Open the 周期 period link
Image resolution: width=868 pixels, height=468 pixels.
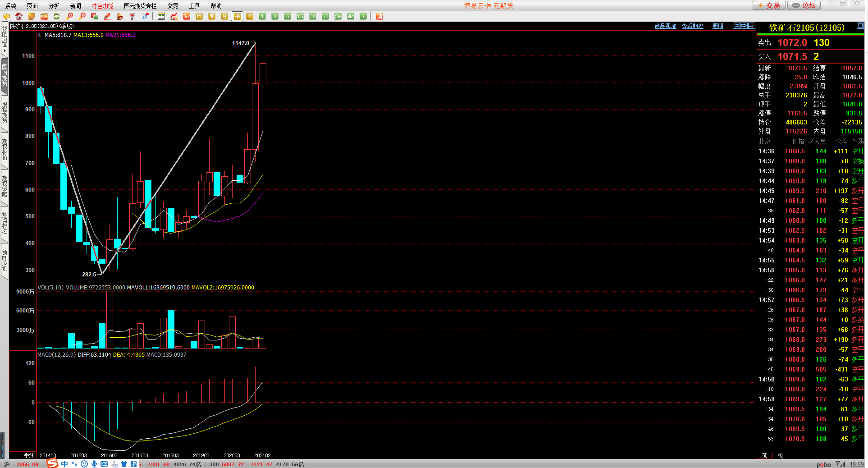pos(718,26)
